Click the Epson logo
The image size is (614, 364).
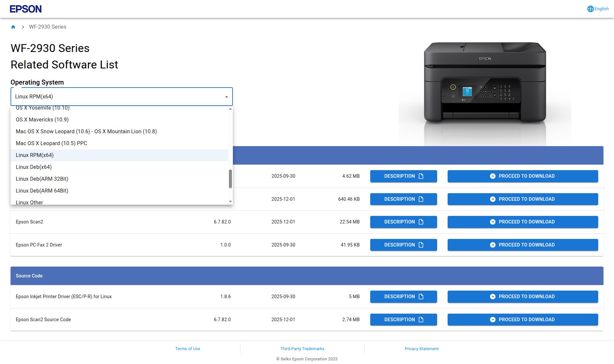pos(26,9)
